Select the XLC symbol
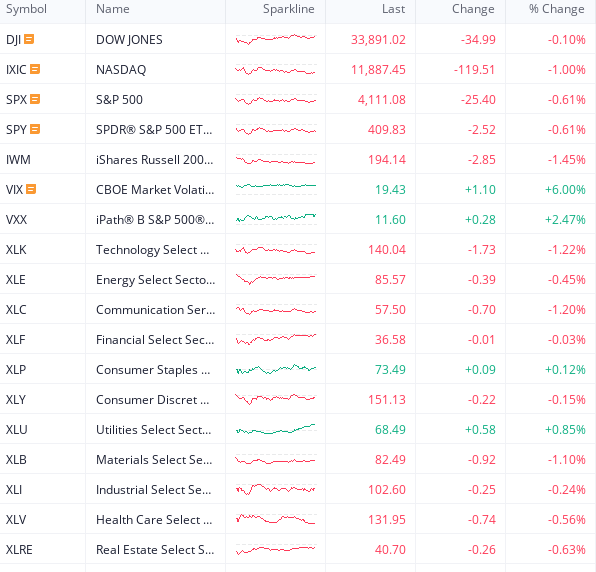The width and height of the screenshot is (596, 572). pyautogui.click(x=16, y=310)
